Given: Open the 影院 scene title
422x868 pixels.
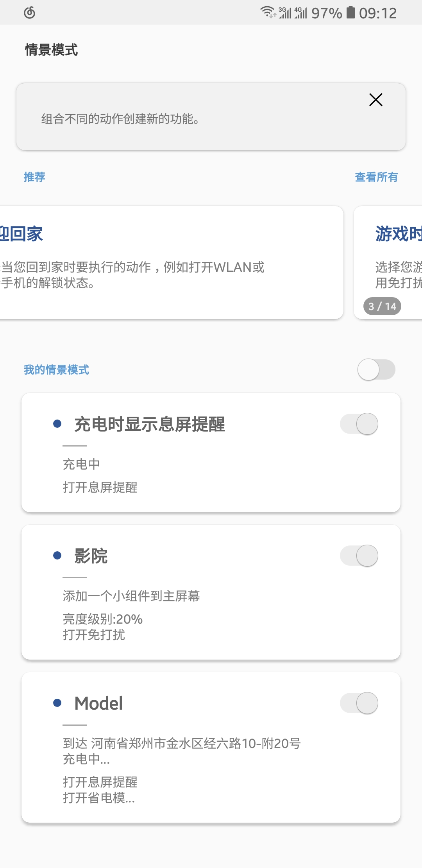Looking at the screenshot, I should [x=91, y=556].
